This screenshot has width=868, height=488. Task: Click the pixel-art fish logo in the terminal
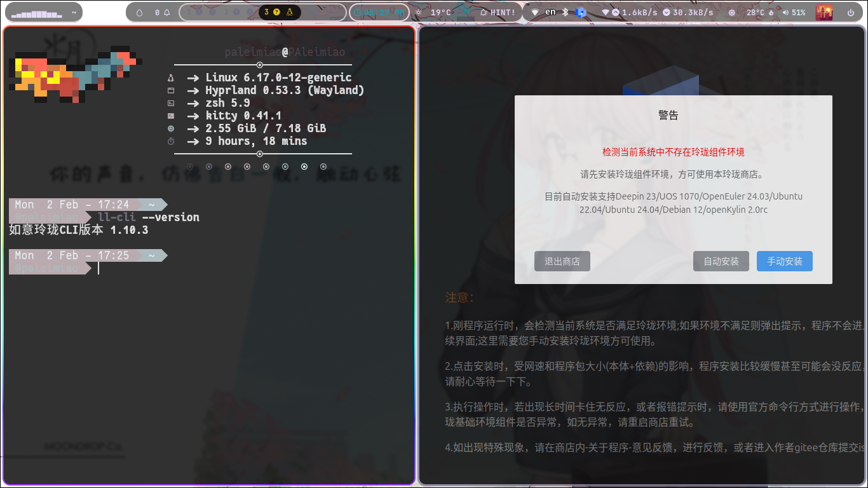click(x=75, y=74)
